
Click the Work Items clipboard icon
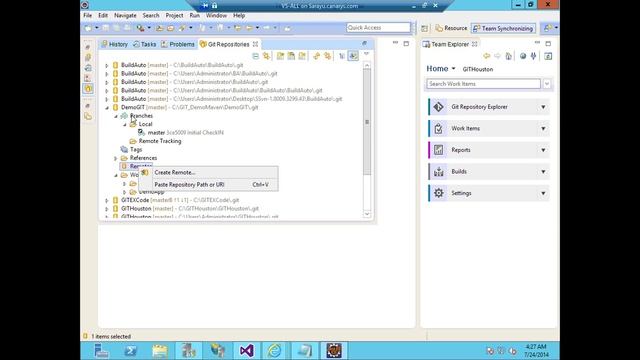coord(439,129)
